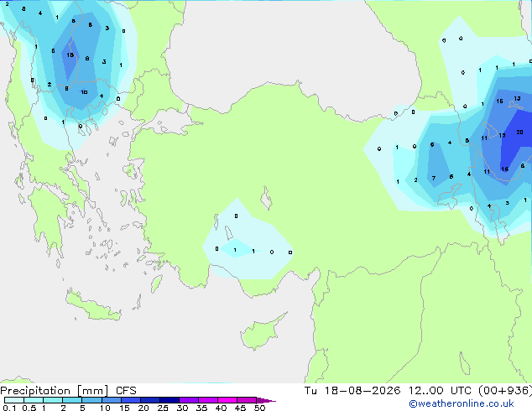The height and width of the screenshot is (411, 532).
Task: Click the '7' precipitation value on the map
Action: (433, 178)
